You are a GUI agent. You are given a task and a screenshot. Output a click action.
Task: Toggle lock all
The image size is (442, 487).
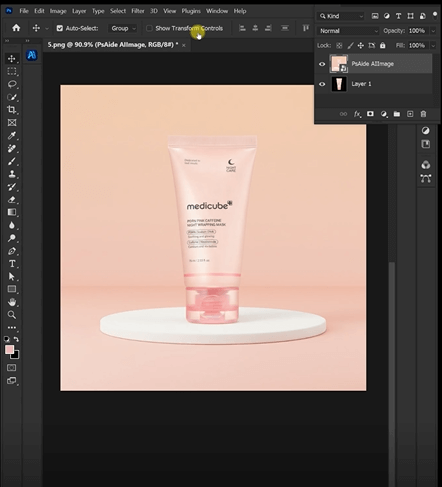click(x=383, y=45)
